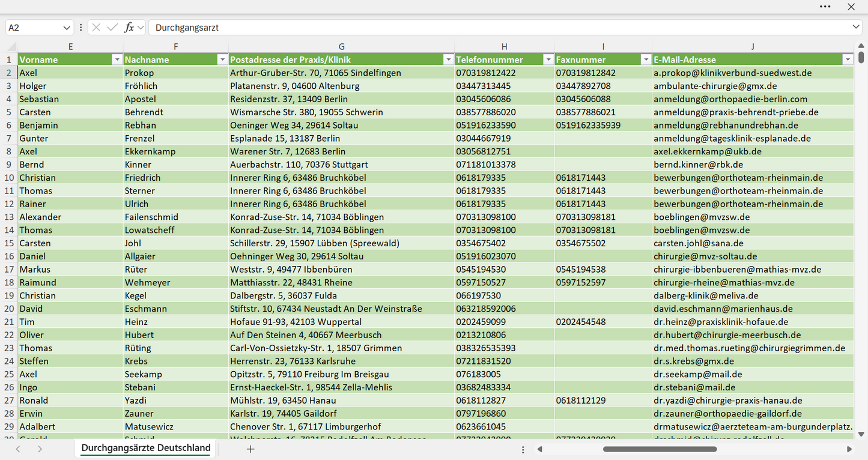Screen dimensions: 868x460
Task: Click the Stebani surname cell
Action: [x=175, y=387]
